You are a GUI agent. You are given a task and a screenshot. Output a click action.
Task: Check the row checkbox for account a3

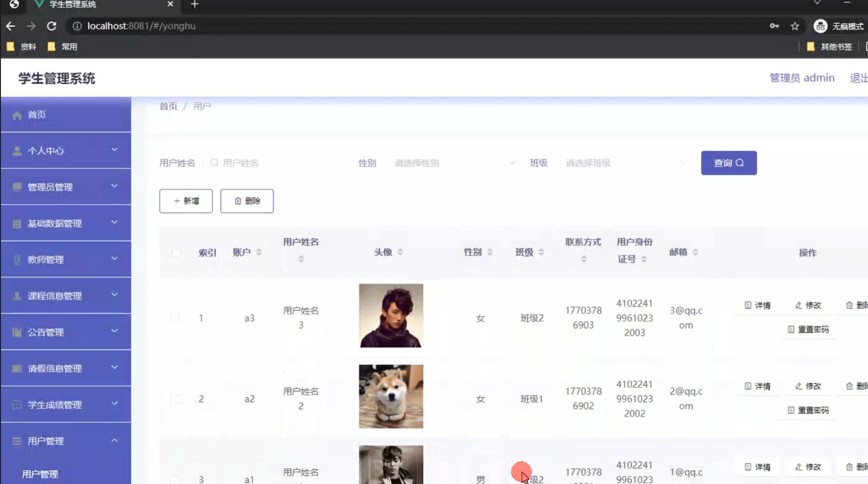[175, 318]
